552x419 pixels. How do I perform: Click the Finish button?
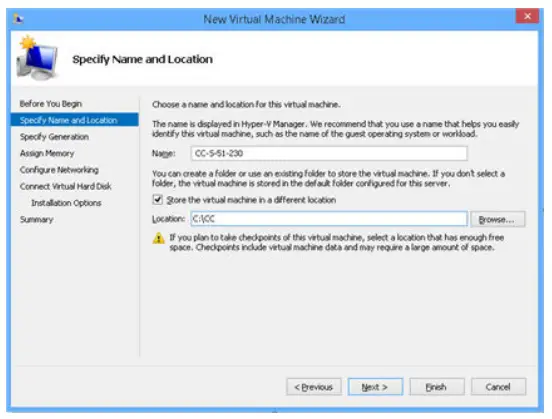point(437,387)
